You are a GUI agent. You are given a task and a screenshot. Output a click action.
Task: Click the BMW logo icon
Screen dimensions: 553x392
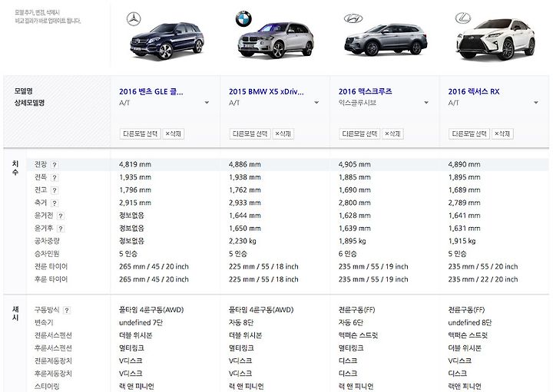[243, 18]
